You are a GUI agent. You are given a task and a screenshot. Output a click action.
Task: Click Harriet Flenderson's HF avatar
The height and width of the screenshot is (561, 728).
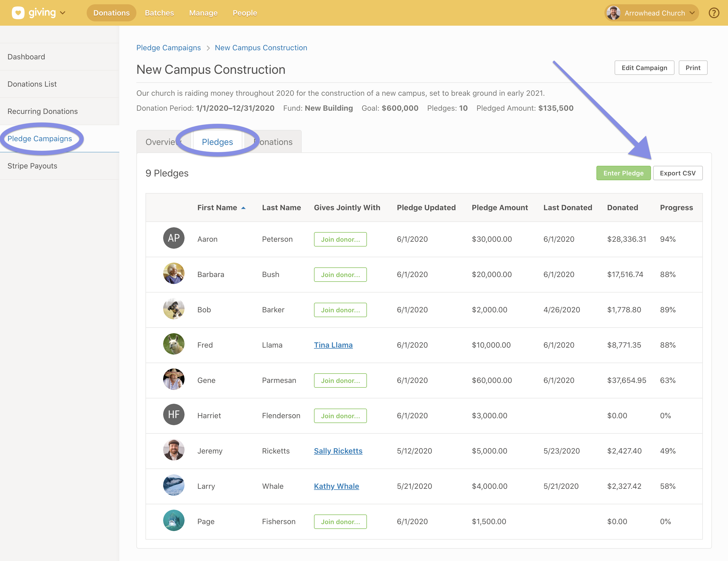[174, 414]
